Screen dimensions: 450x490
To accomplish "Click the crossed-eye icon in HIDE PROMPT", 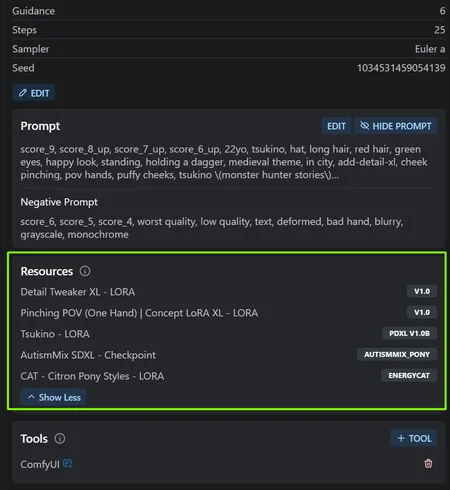I will click(x=364, y=126).
